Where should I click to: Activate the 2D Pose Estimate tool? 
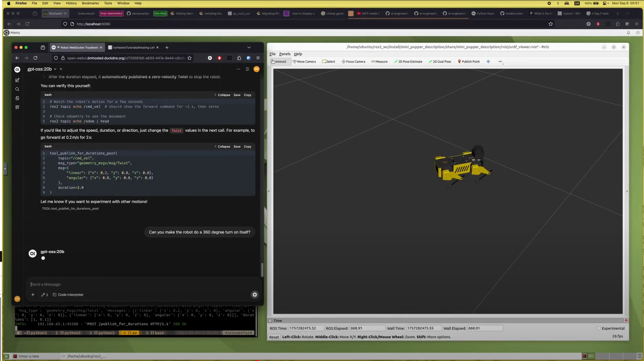(x=408, y=61)
